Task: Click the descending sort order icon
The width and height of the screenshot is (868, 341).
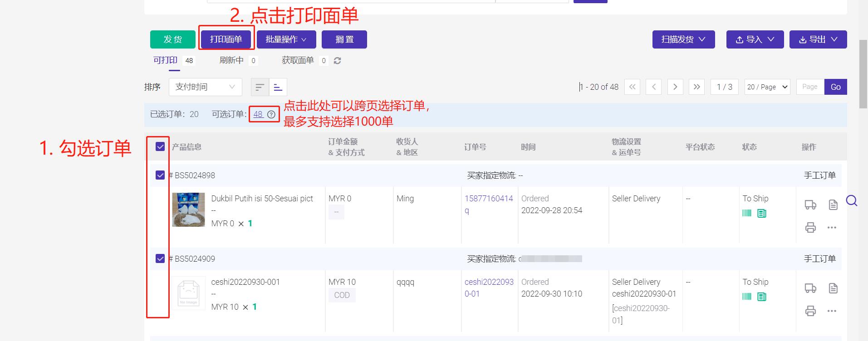Action: coord(260,87)
